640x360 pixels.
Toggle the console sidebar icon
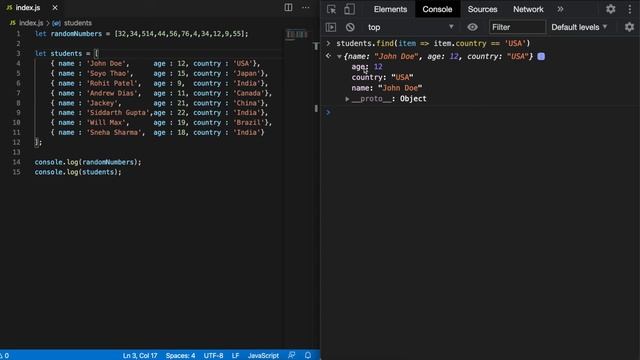(331, 27)
